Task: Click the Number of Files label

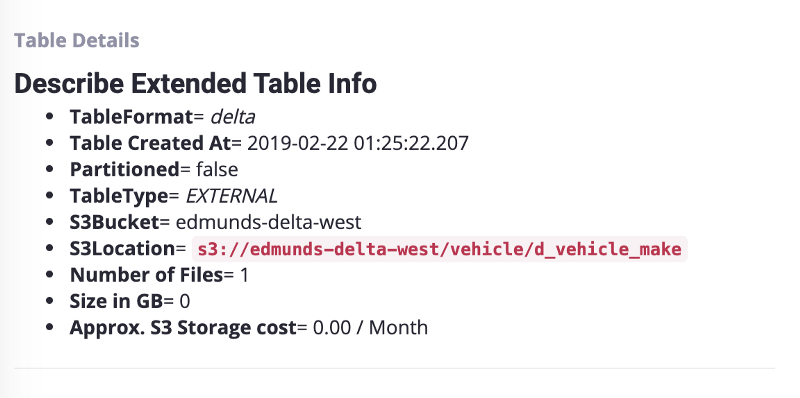Action: [x=146, y=275]
